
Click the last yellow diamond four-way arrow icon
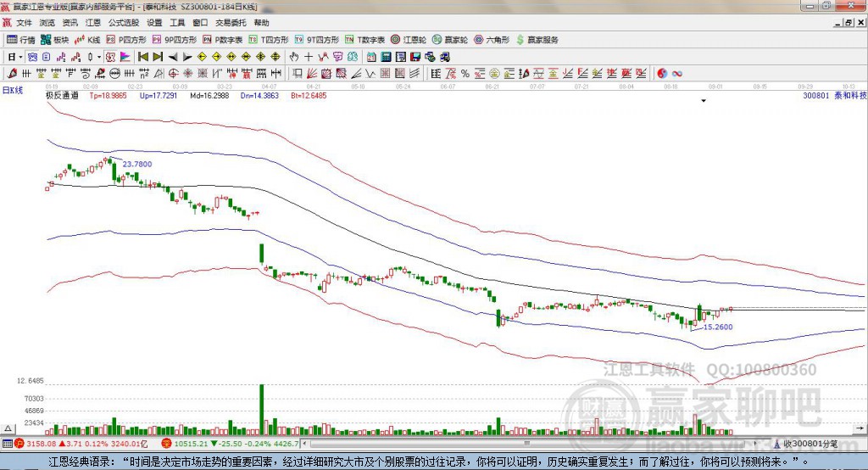click(x=275, y=57)
